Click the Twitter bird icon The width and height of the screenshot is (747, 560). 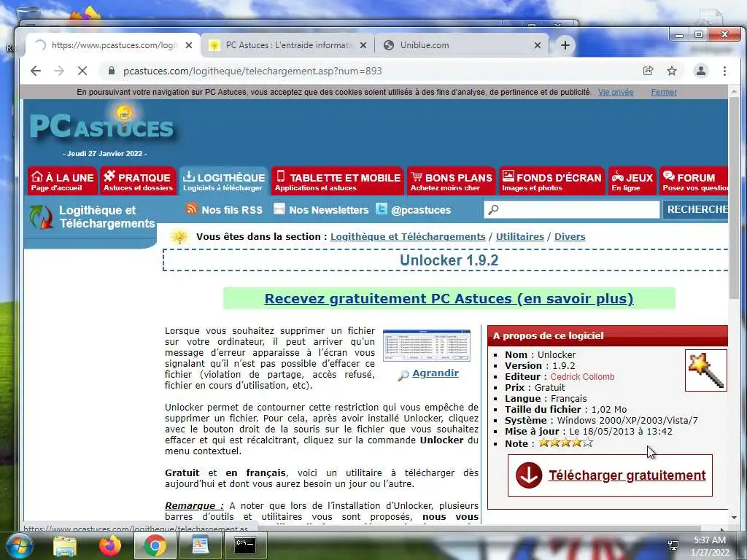coord(381,209)
